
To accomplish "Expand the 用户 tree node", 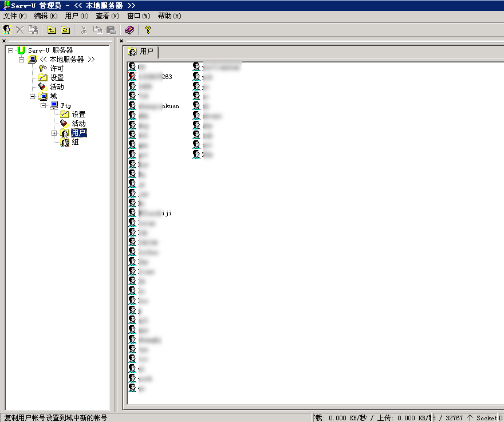I will (54, 133).
